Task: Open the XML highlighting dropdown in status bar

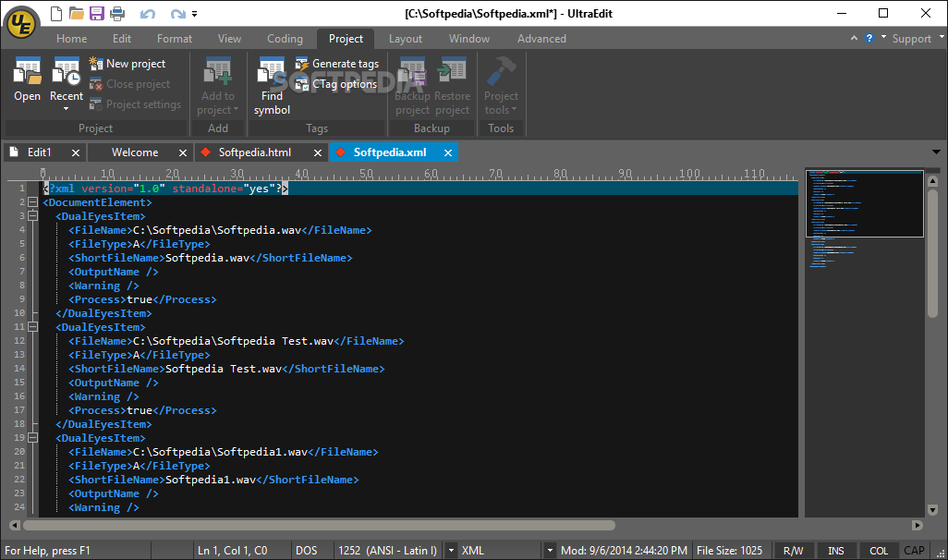Action: [550, 551]
